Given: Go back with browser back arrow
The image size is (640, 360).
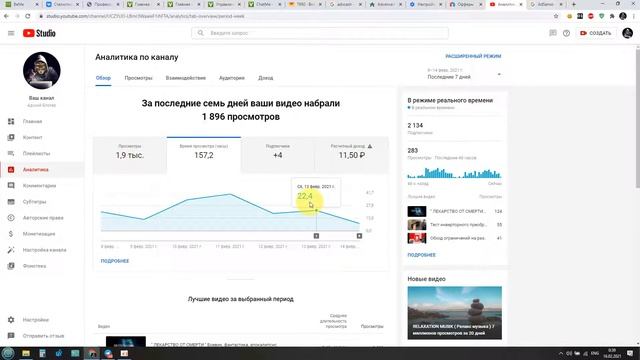Looking at the screenshot, I should [6, 16].
